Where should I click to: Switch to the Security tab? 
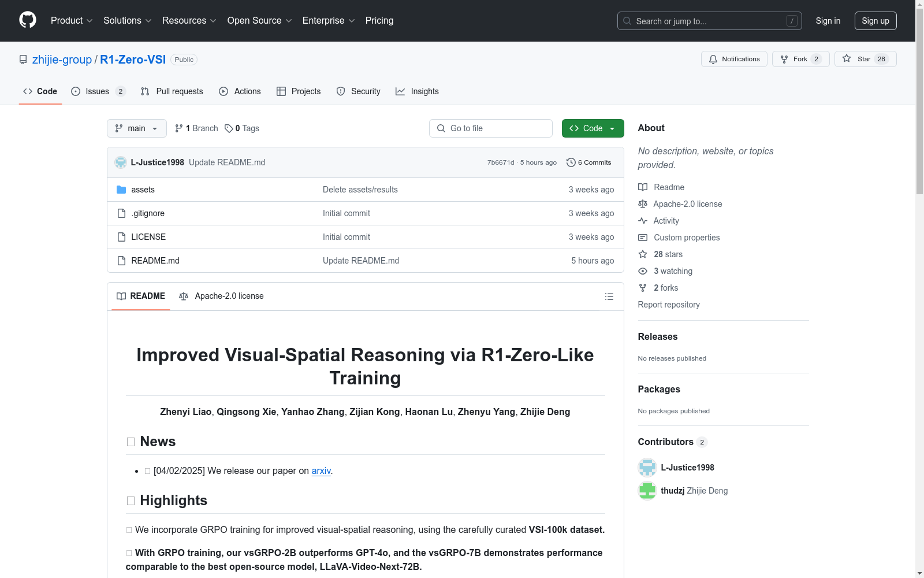coord(359,91)
